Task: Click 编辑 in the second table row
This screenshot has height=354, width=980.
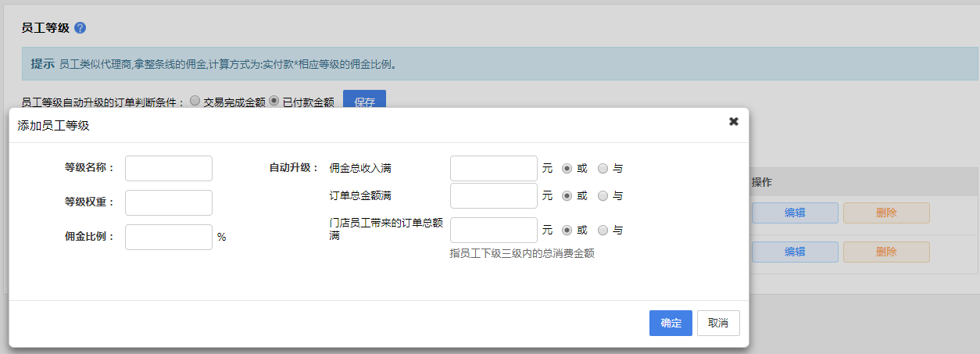Action: (795, 252)
